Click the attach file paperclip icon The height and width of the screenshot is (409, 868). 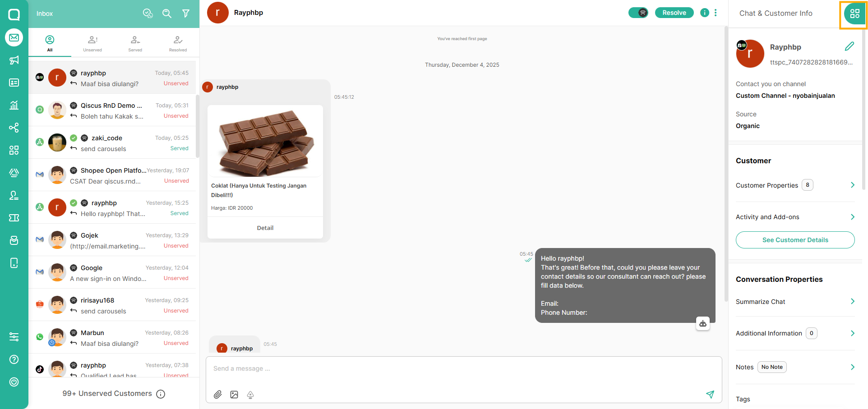(x=218, y=395)
